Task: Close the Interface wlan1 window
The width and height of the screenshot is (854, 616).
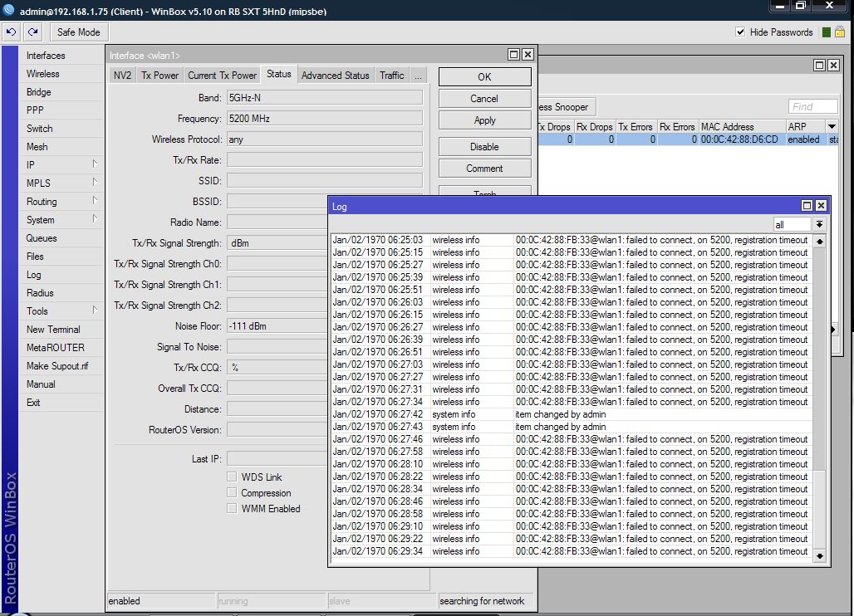Action: [x=528, y=55]
